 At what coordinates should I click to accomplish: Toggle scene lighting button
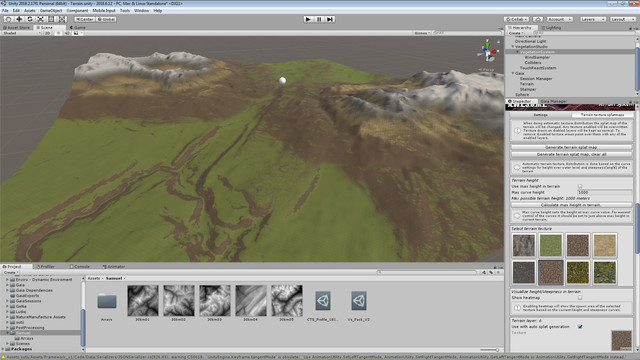pyautogui.click(x=58, y=33)
